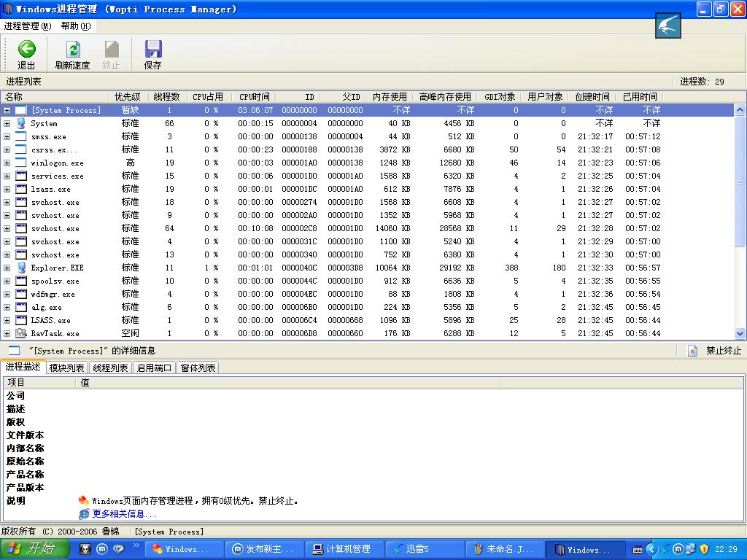Click the Explorer.EXE process icon
This screenshot has height=560, width=747.
click(x=21, y=268)
